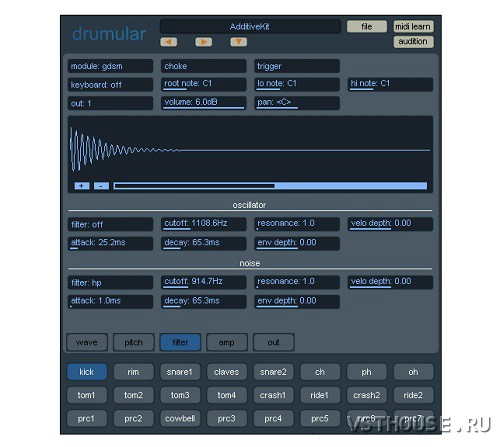Click the waveform zoom out minus button
The image size is (500, 447).
click(x=101, y=186)
